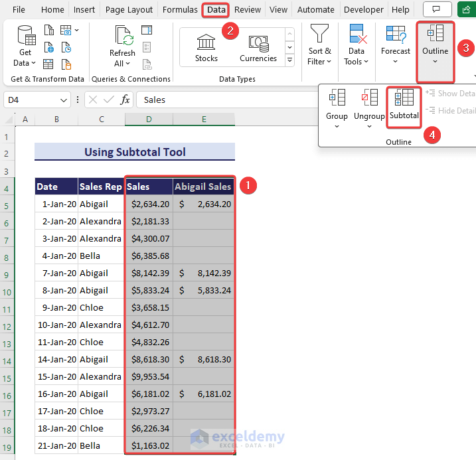476x460 pixels.
Task: Switch to the Formulas tab
Action: click(x=180, y=10)
